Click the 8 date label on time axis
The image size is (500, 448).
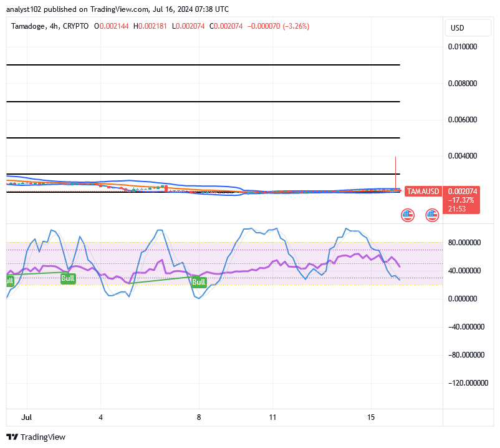[x=199, y=417]
